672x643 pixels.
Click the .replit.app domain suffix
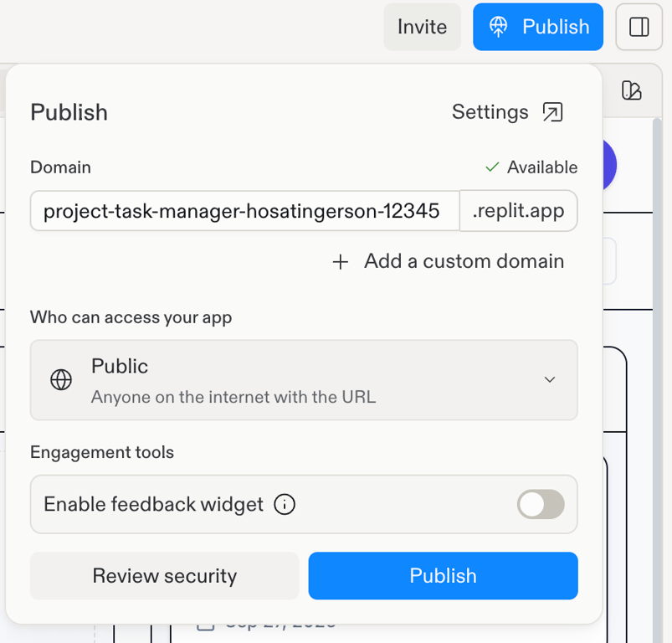click(519, 211)
